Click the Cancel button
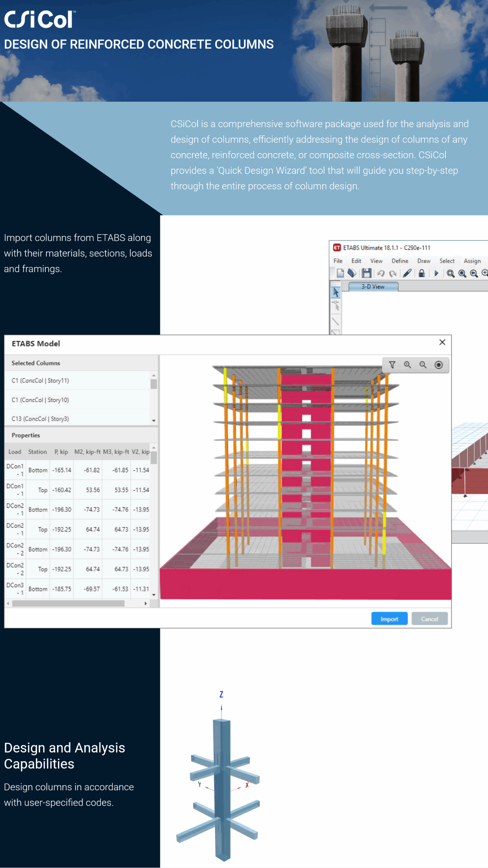Viewport: 488px width, 868px height. (429, 619)
